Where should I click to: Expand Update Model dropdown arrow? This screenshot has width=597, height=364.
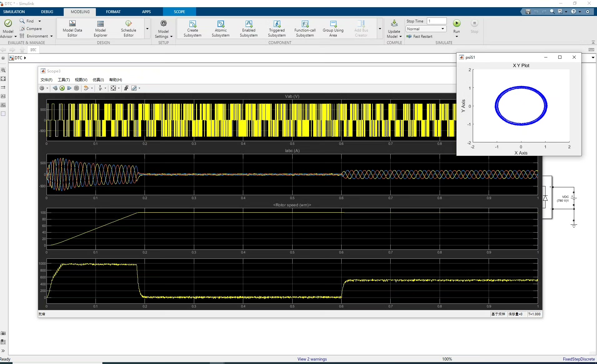(x=401, y=37)
